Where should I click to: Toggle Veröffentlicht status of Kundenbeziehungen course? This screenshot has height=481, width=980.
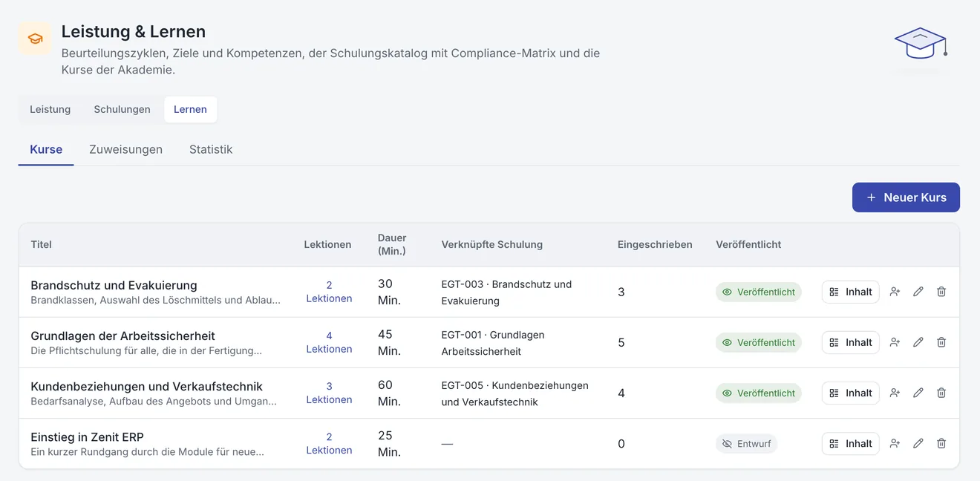[x=759, y=393]
